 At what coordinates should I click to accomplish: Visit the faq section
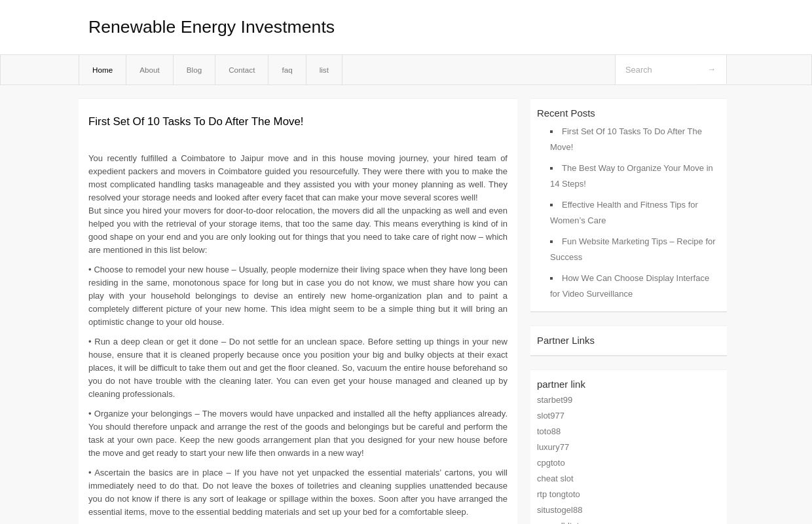(287, 69)
